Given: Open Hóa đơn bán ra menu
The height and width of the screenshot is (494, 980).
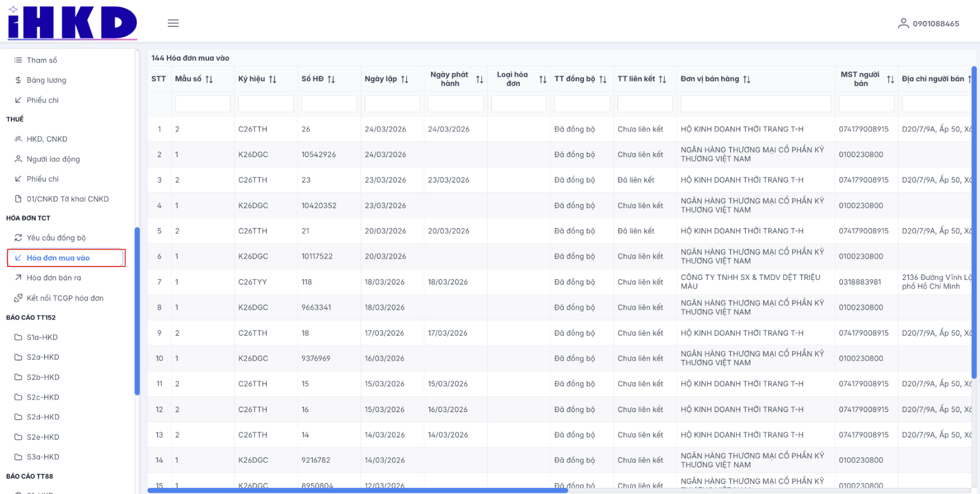Looking at the screenshot, I should click(x=53, y=278).
